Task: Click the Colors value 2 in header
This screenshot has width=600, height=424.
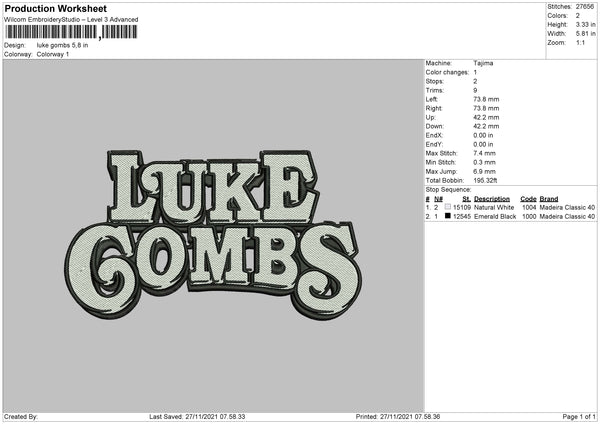Action: (577, 16)
